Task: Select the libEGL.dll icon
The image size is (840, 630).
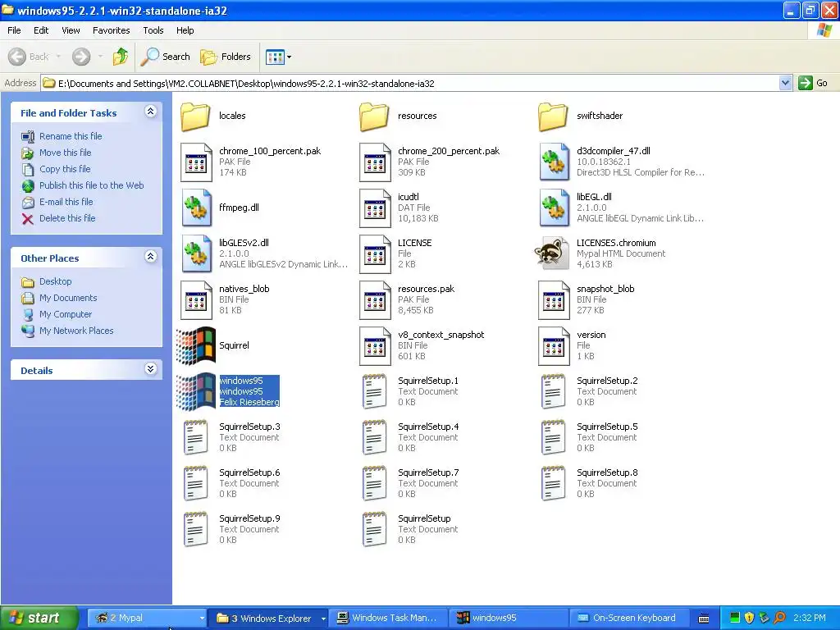Action: pyautogui.click(x=554, y=208)
